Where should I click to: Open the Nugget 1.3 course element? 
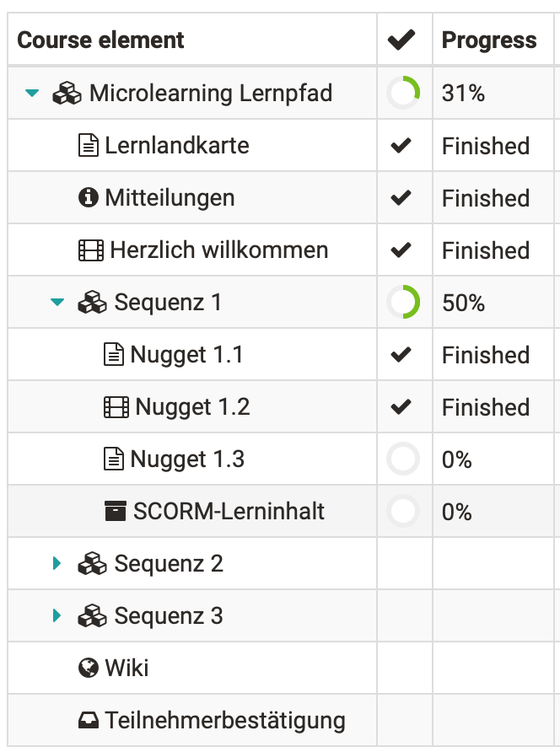pos(187,459)
